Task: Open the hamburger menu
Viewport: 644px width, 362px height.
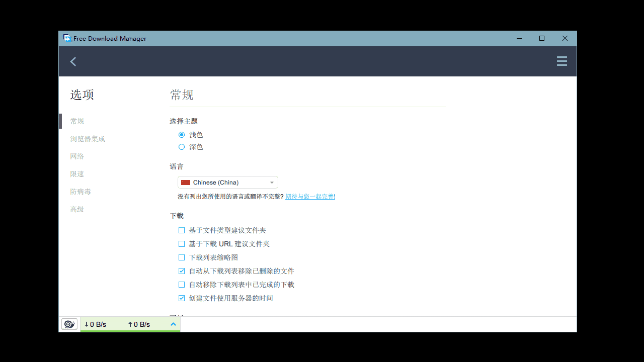Action: [x=561, y=61]
